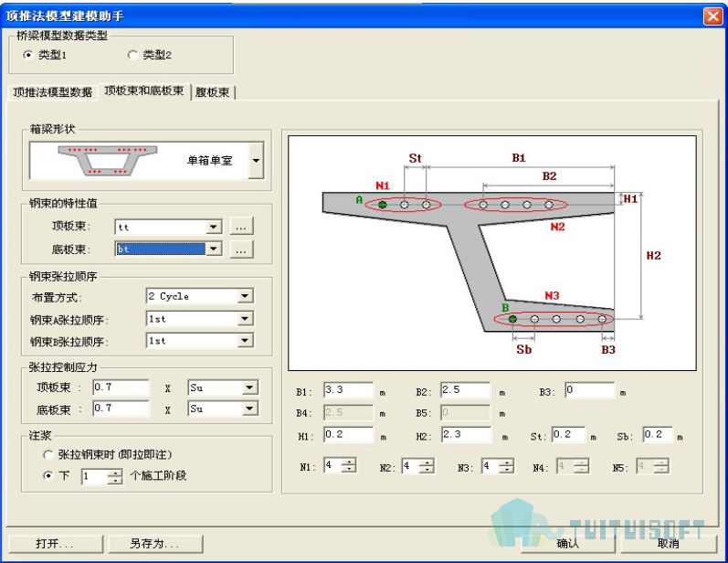The width and height of the screenshot is (728, 563).
Task: Click the 打开... button
Action: click(55, 544)
